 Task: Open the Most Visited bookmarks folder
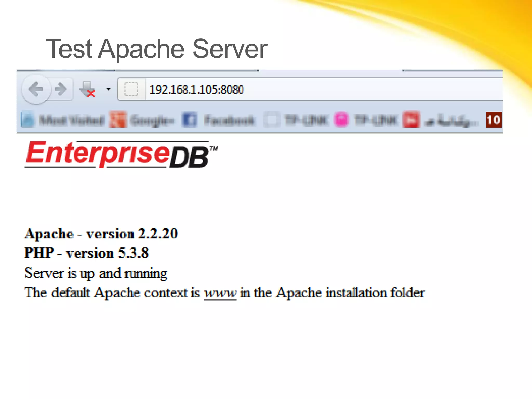pyautogui.click(x=63, y=120)
